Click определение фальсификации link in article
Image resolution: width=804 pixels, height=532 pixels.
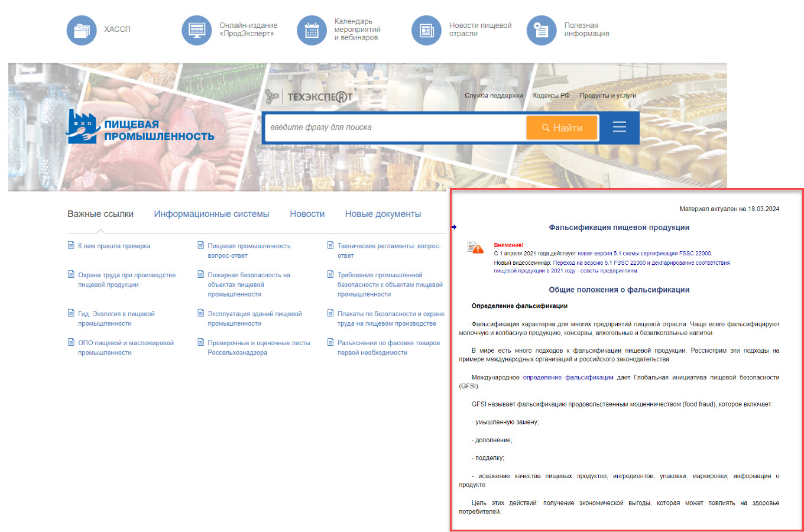[x=568, y=377]
